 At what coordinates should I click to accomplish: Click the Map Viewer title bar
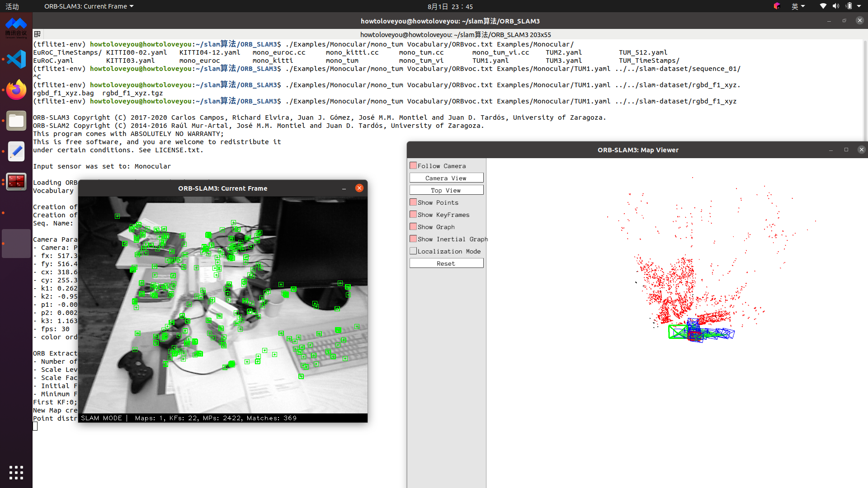(x=638, y=150)
